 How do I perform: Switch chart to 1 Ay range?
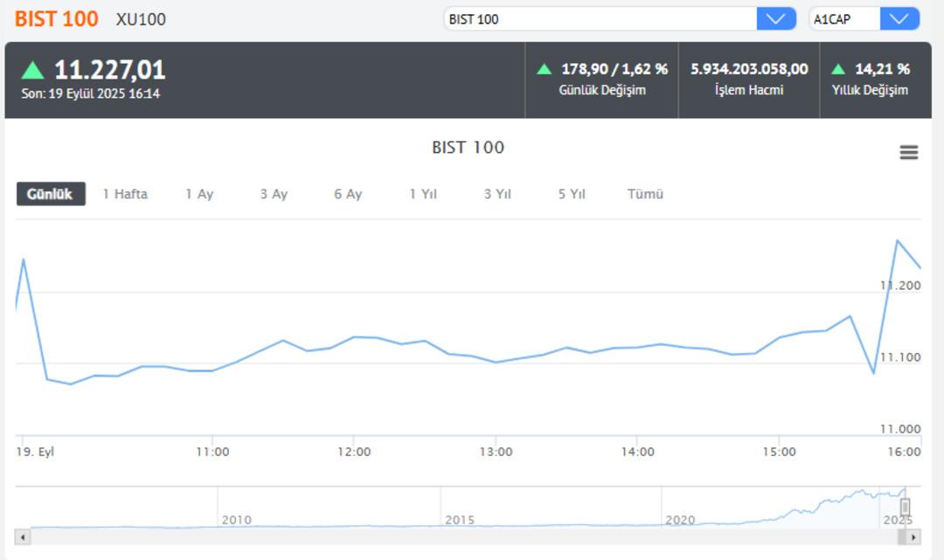(199, 194)
